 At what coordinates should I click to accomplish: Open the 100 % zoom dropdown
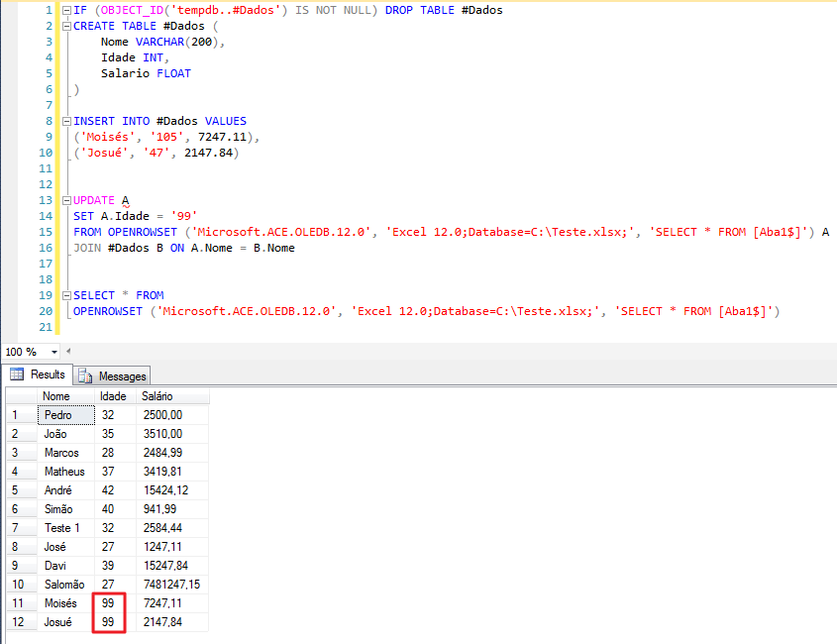[x=53, y=352]
